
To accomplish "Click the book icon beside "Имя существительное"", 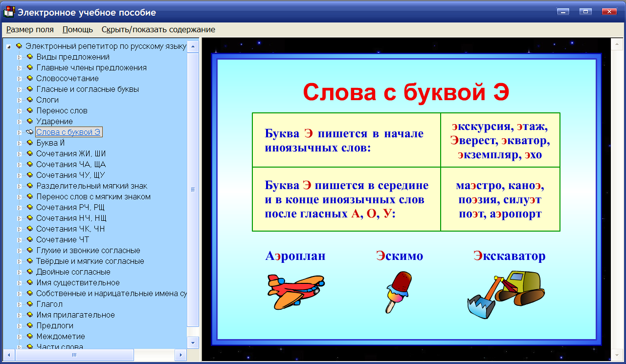I will coord(29,282).
